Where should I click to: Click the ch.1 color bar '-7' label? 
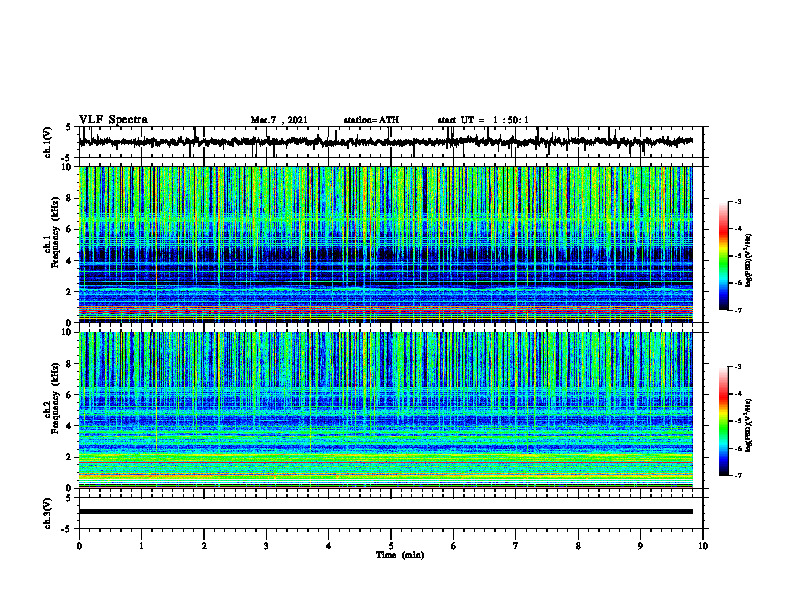tap(738, 310)
